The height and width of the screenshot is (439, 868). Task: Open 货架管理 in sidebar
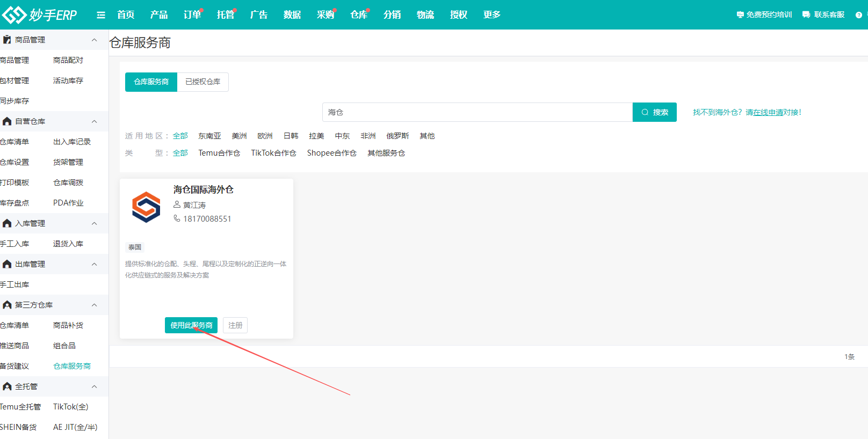coord(68,162)
